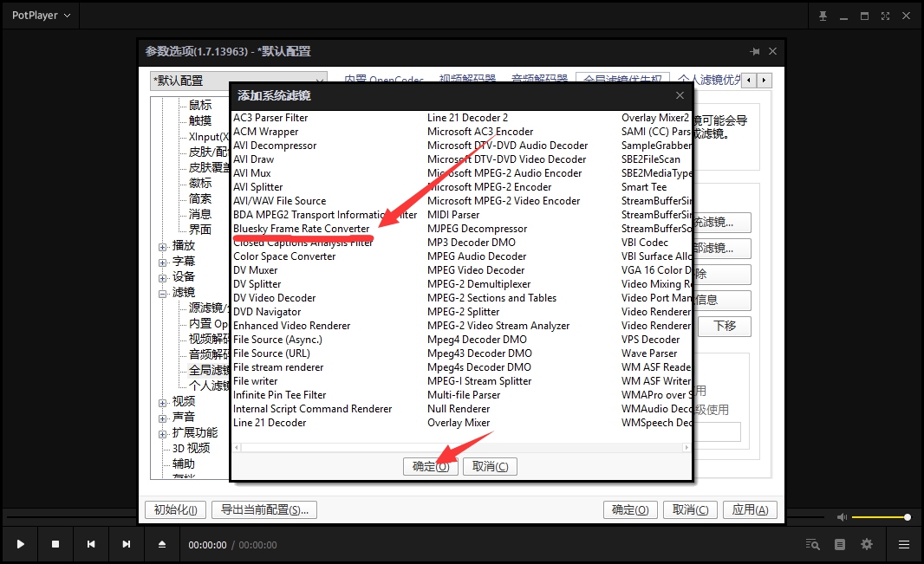Screen dimensions: 924x564
Task: Click 取消(C) in preferences dialog
Action: tap(691, 509)
